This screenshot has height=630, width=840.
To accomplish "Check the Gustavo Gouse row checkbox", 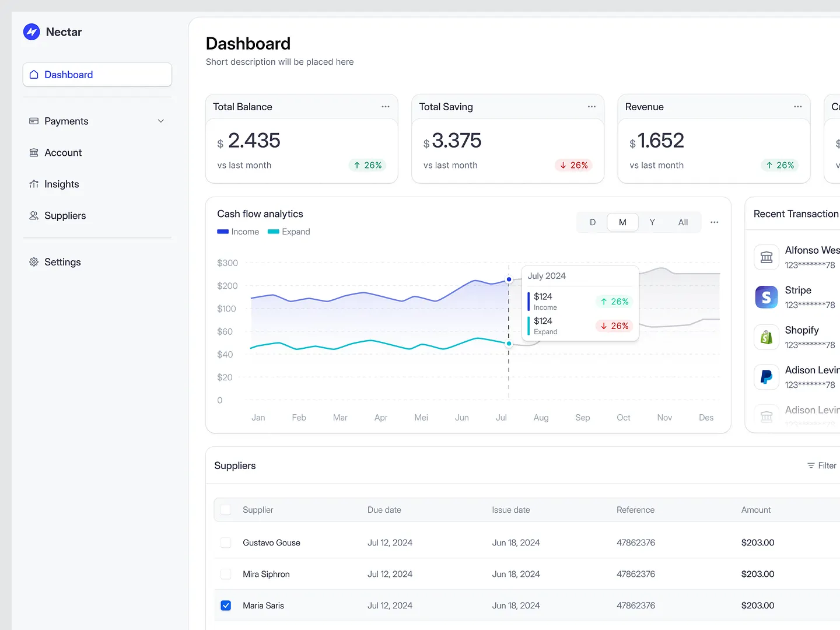I will coord(226,542).
